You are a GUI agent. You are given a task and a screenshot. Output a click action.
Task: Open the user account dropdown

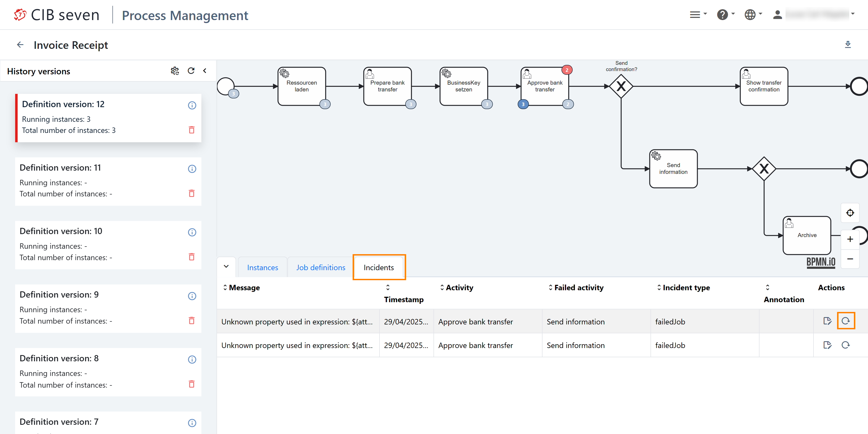coord(813,14)
